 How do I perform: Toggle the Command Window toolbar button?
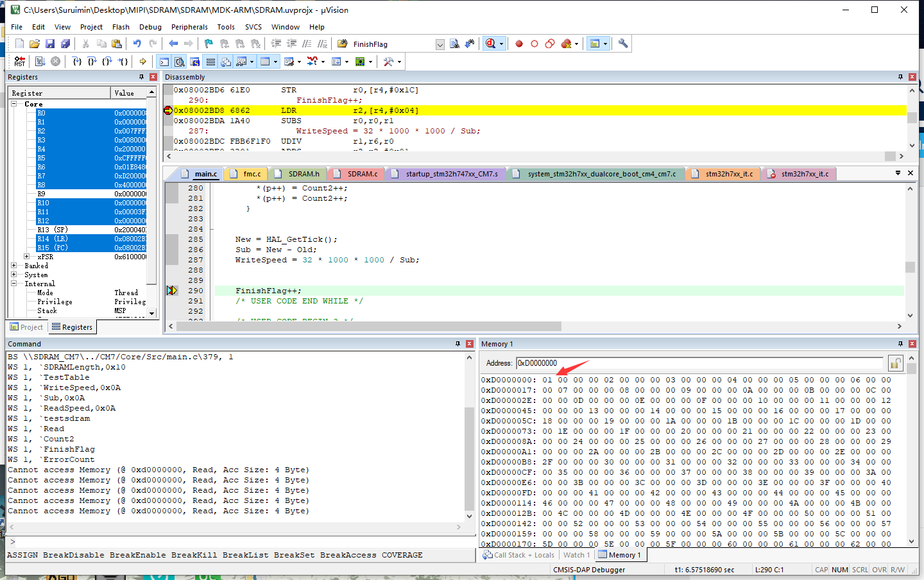pyautogui.click(x=164, y=62)
